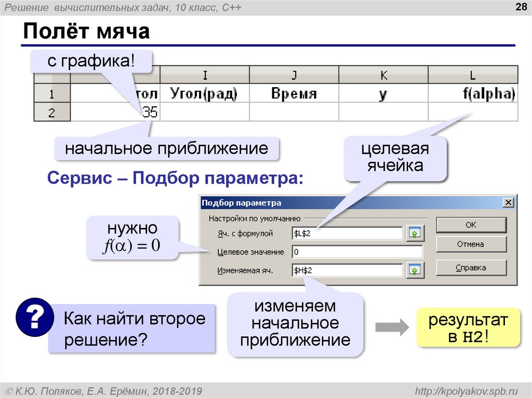Select column L header
The height and width of the screenshot is (398, 532).
coord(473,75)
